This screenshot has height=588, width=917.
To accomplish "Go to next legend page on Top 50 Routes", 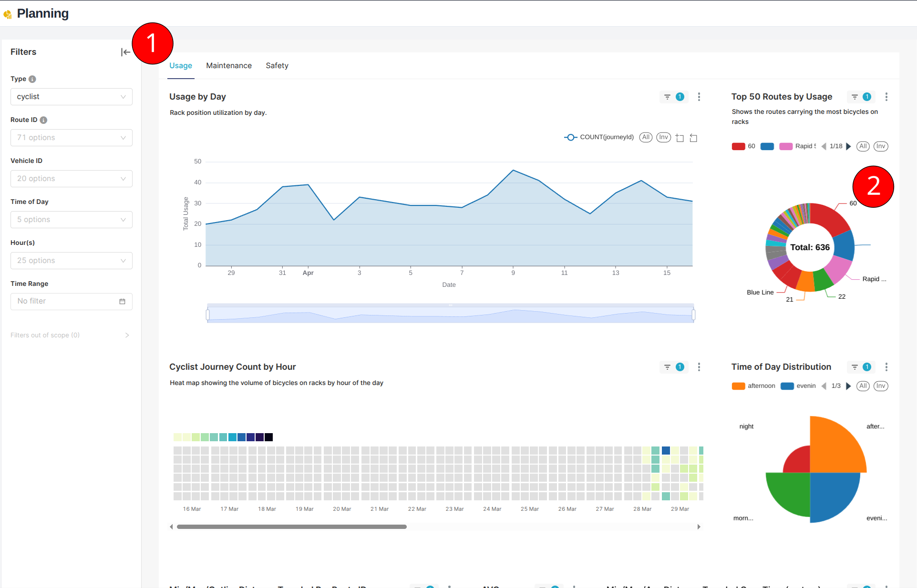I will coord(848,146).
